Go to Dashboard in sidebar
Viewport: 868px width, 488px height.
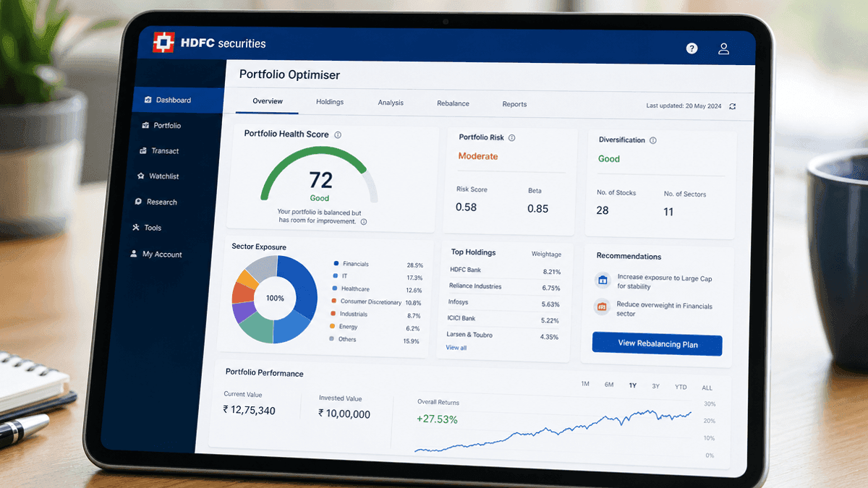click(179, 100)
